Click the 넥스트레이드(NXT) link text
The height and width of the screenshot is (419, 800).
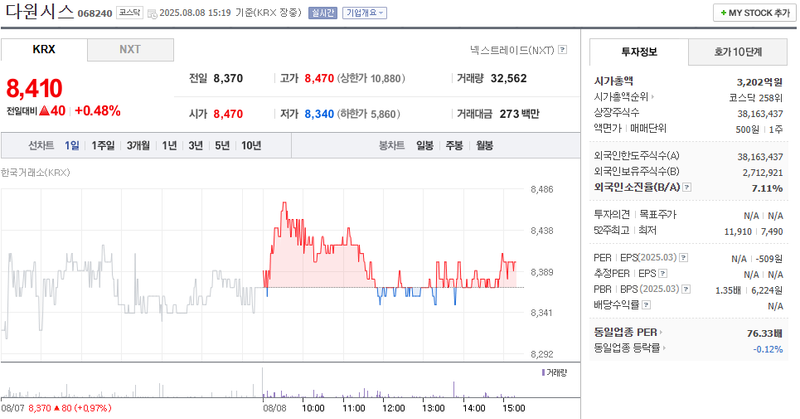[x=512, y=50]
